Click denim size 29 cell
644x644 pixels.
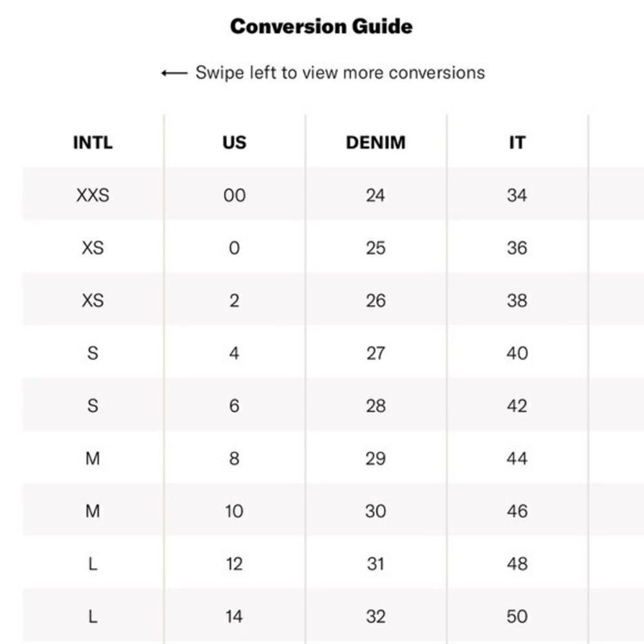pyautogui.click(x=375, y=459)
